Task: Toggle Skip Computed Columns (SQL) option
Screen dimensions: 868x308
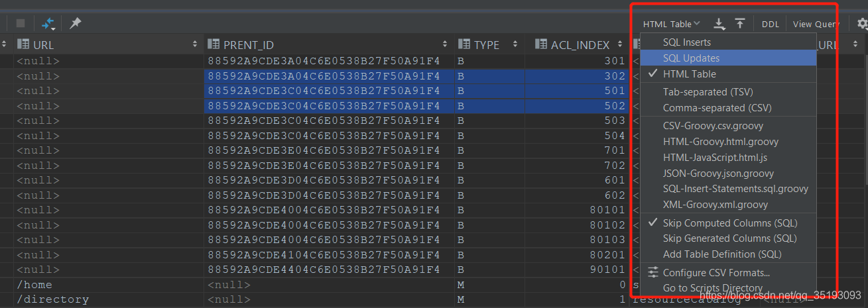Action: [728, 223]
